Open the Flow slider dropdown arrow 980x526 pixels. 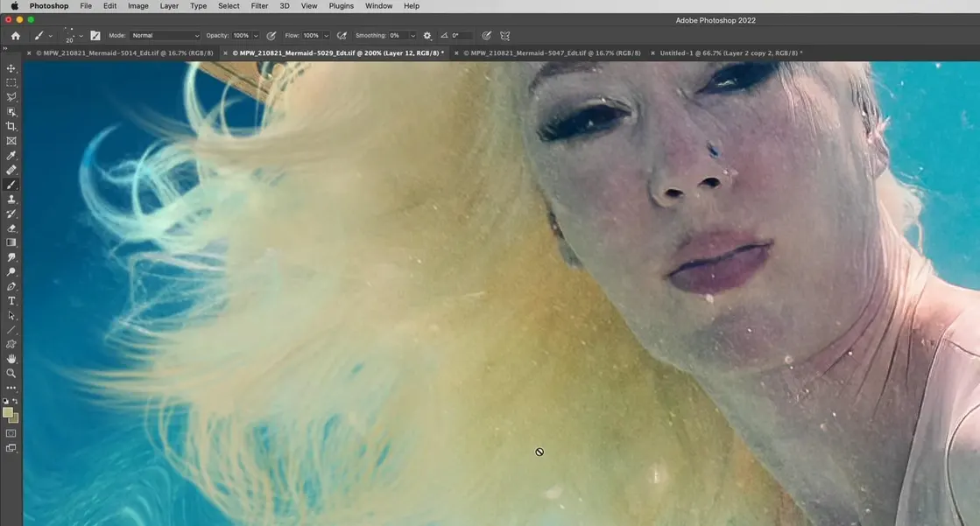(x=327, y=36)
